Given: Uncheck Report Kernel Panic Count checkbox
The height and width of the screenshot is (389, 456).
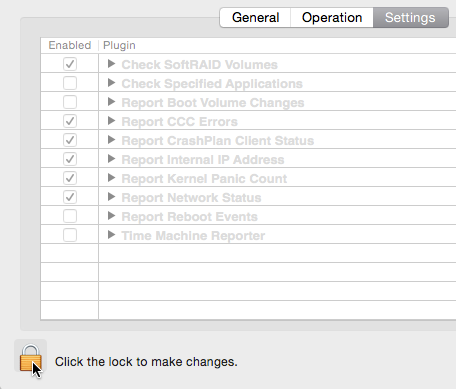Looking at the screenshot, I should pyautogui.click(x=70, y=178).
